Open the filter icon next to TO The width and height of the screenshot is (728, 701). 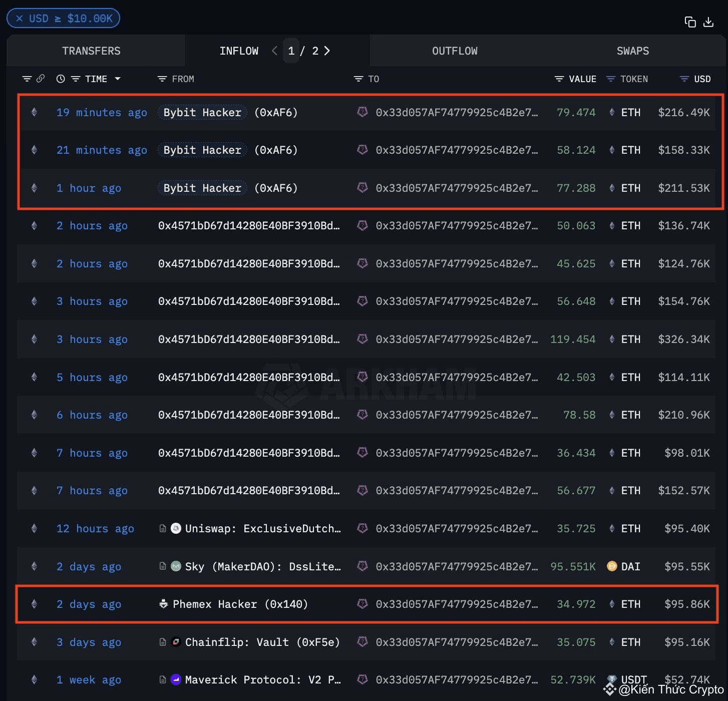pyautogui.click(x=358, y=79)
